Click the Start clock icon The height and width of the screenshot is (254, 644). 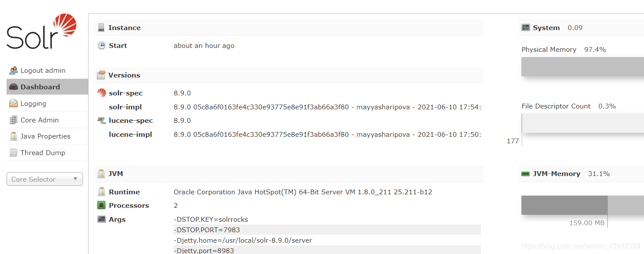[x=102, y=45]
